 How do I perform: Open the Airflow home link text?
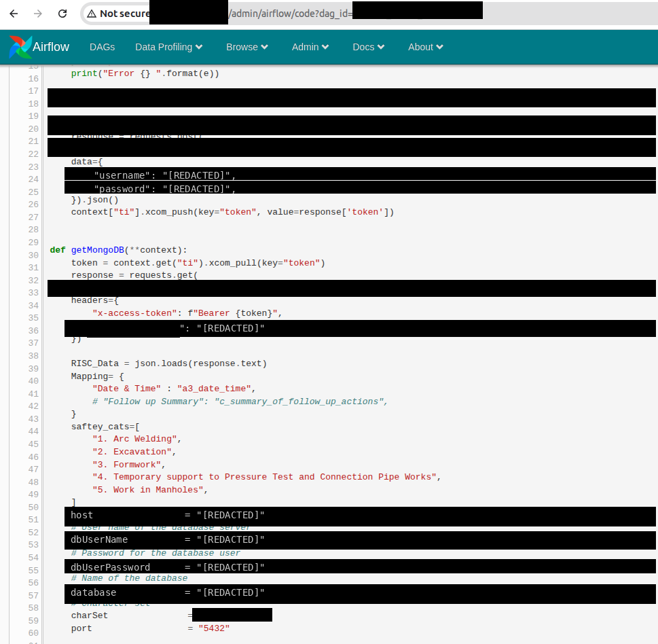pyautogui.click(x=51, y=47)
